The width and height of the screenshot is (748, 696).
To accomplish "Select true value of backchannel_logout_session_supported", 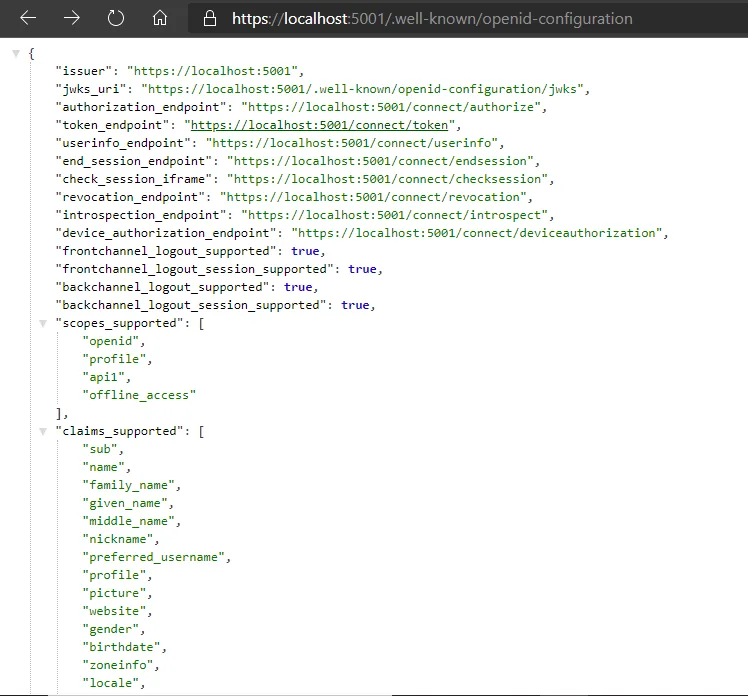I will pyautogui.click(x=355, y=305).
